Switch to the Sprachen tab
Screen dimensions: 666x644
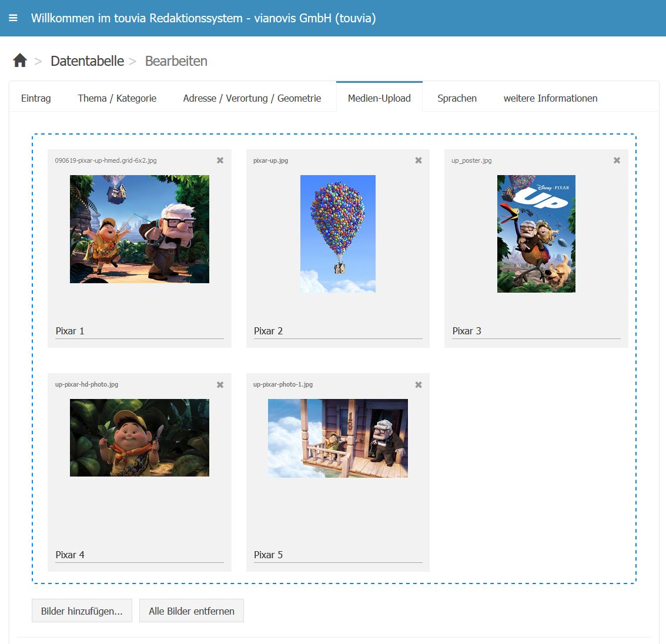click(457, 98)
